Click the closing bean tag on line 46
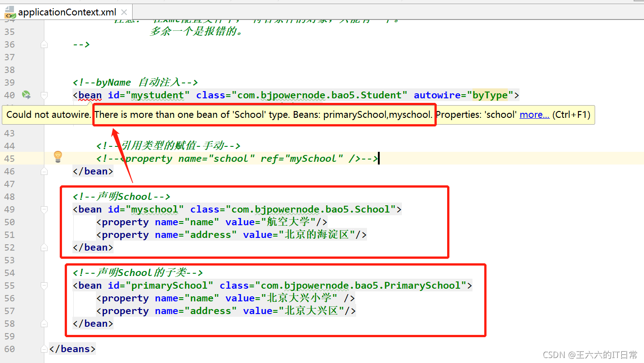The image size is (644, 363). [93, 171]
